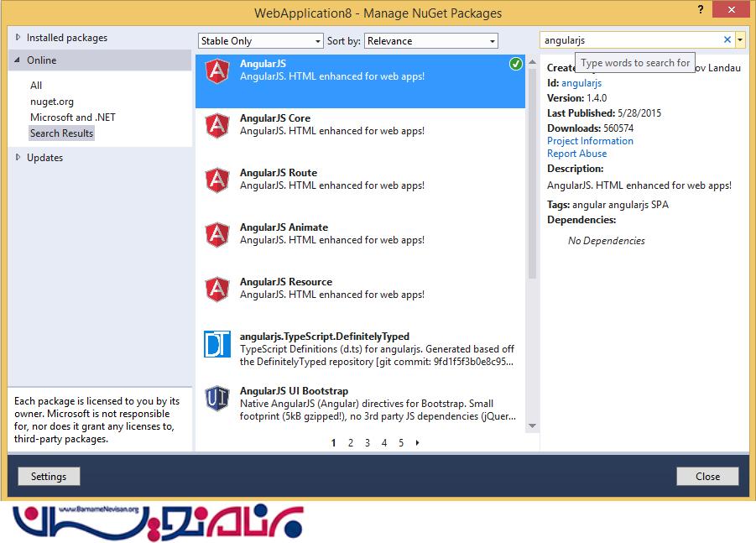
Task: Clear the search box with the X icon
Action: pos(727,40)
